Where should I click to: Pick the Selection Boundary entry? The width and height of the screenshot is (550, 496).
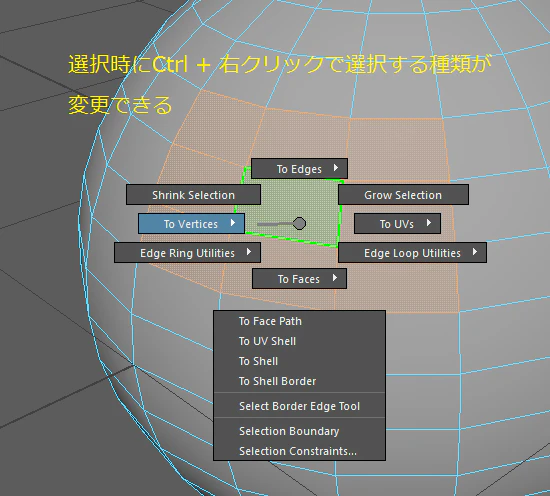(299, 431)
